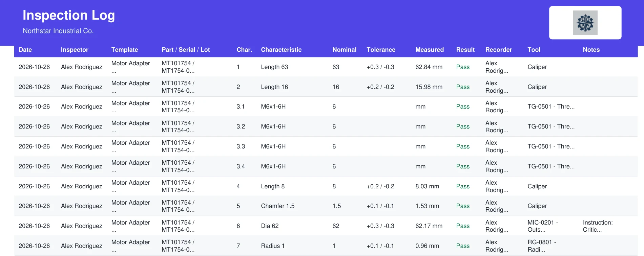Open the Instruction: Critic... note cell

598,226
